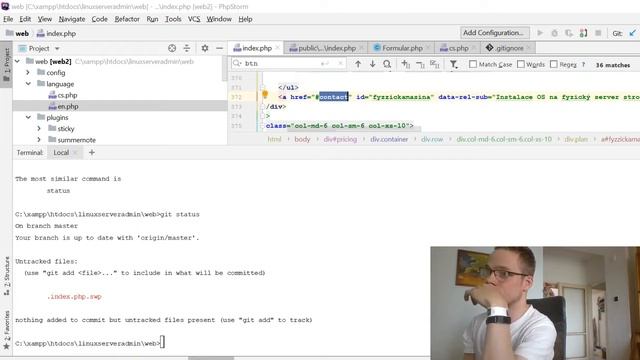Click index.php breadcrumb in navigation bar
640x360 pixels.
coord(56,33)
